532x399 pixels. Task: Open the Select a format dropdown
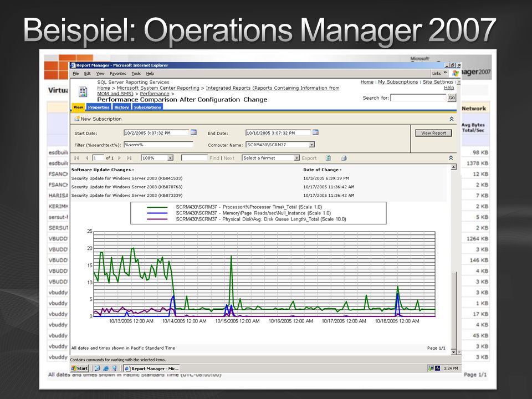click(296, 158)
